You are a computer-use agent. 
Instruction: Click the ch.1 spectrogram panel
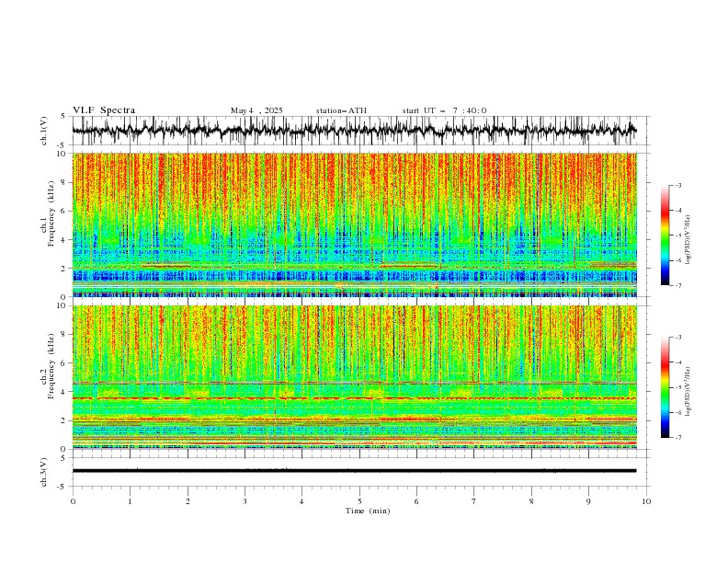coord(355,224)
